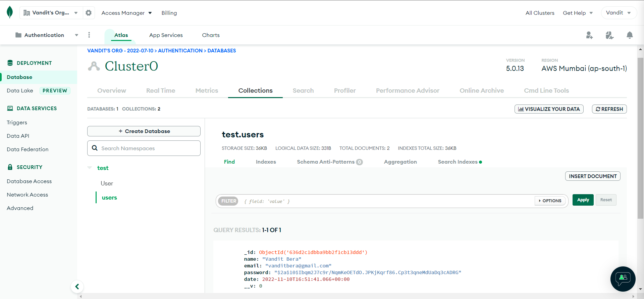Viewport: 644px width, 299px height.
Task: Focus the Search Namespaces field
Action: click(x=144, y=148)
